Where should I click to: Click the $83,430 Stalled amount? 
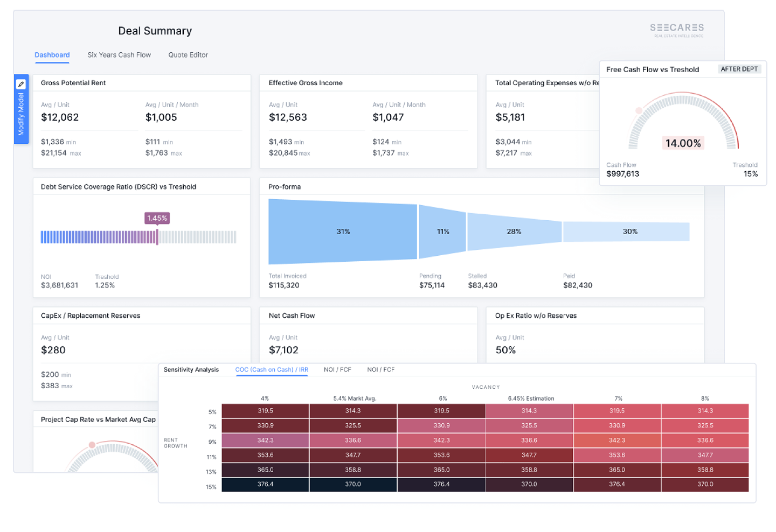point(483,285)
